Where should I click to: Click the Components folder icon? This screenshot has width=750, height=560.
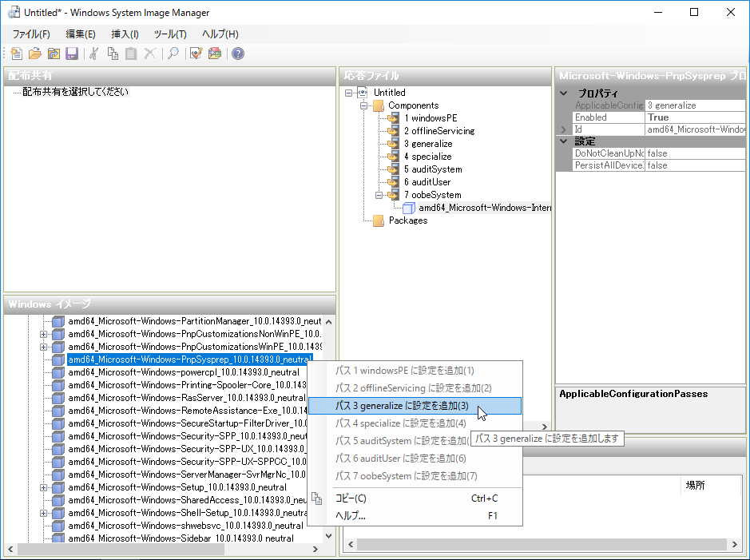click(379, 105)
